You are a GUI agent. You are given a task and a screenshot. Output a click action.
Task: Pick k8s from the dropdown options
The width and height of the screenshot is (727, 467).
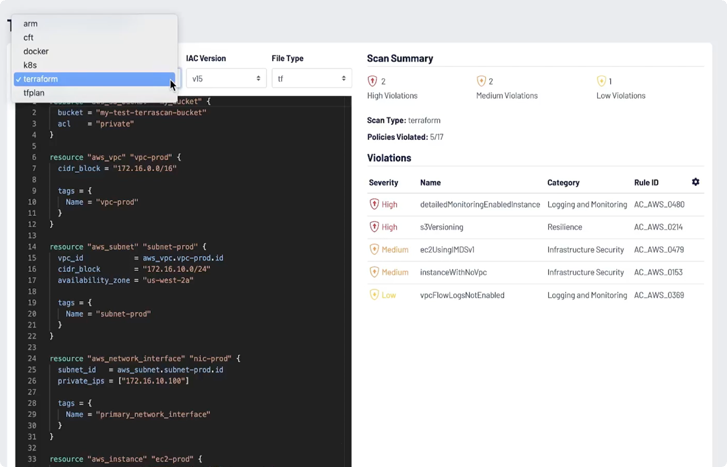point(30,65)
